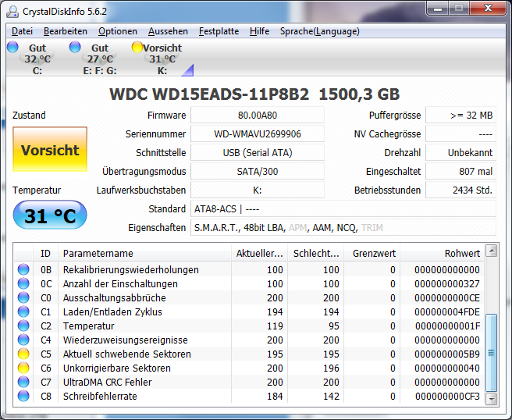Click the NV Cachegrösse value field

coord(461,134)
